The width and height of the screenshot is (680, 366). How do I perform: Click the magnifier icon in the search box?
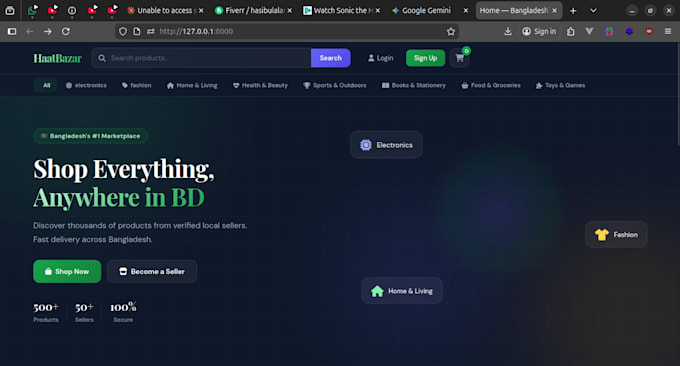point(102,58)
